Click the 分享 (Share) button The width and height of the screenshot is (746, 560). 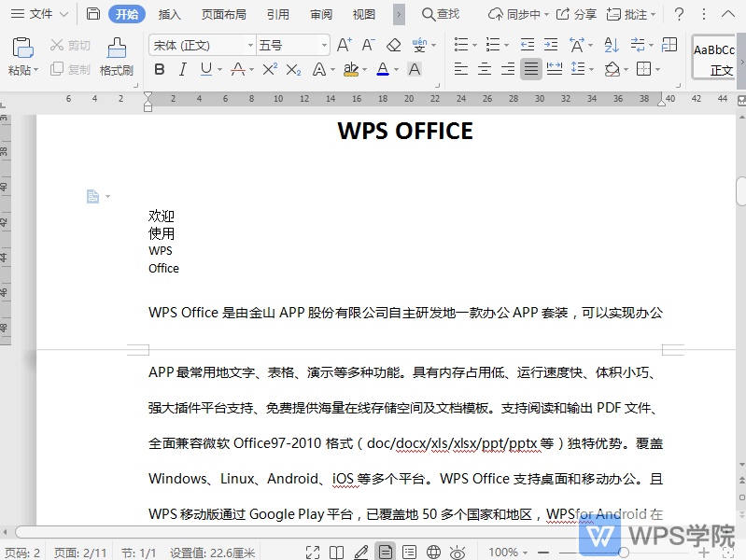[x=576, y=14]
